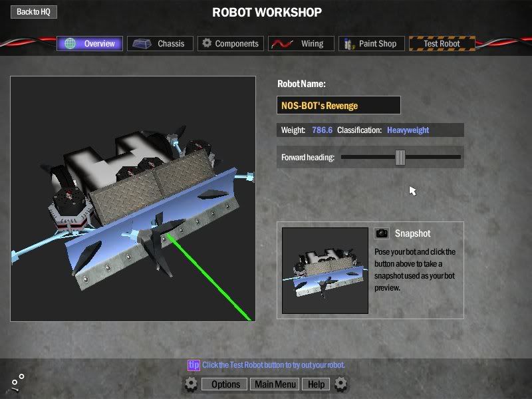Return to the Main Menu
532x399 pixels.
coord(275,384)
